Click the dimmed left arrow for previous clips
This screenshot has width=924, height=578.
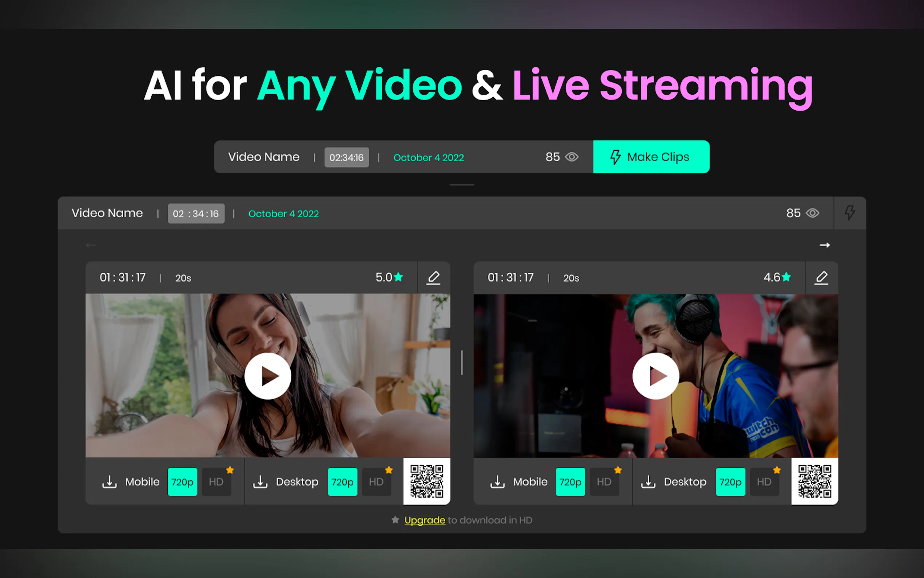coord(91,245)
